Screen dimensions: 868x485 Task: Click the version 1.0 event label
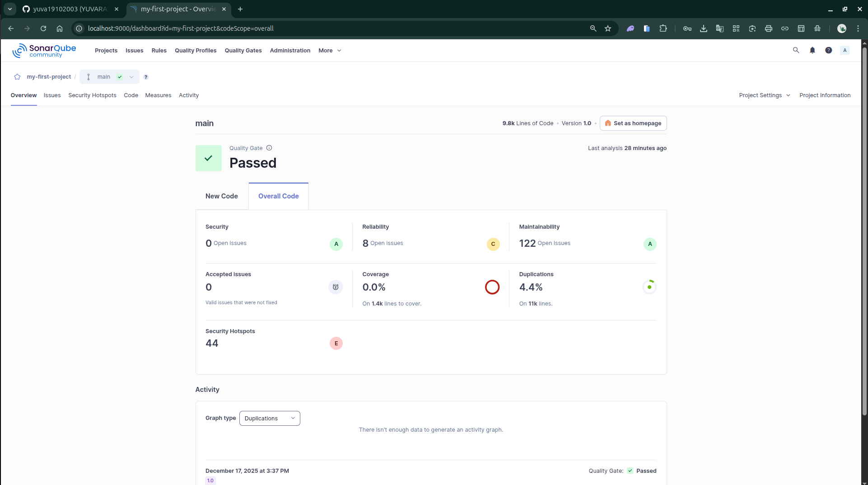pyautogui.click(x=210, y=480)
